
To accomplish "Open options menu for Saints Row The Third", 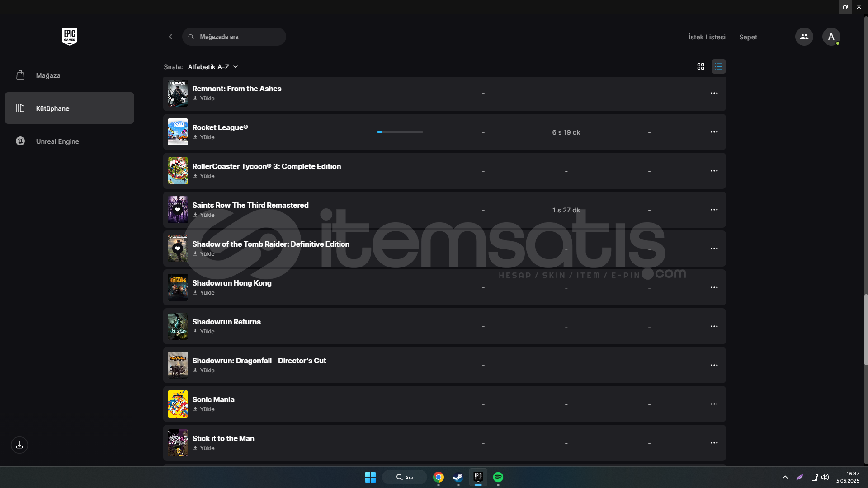I will pos(714,210).
